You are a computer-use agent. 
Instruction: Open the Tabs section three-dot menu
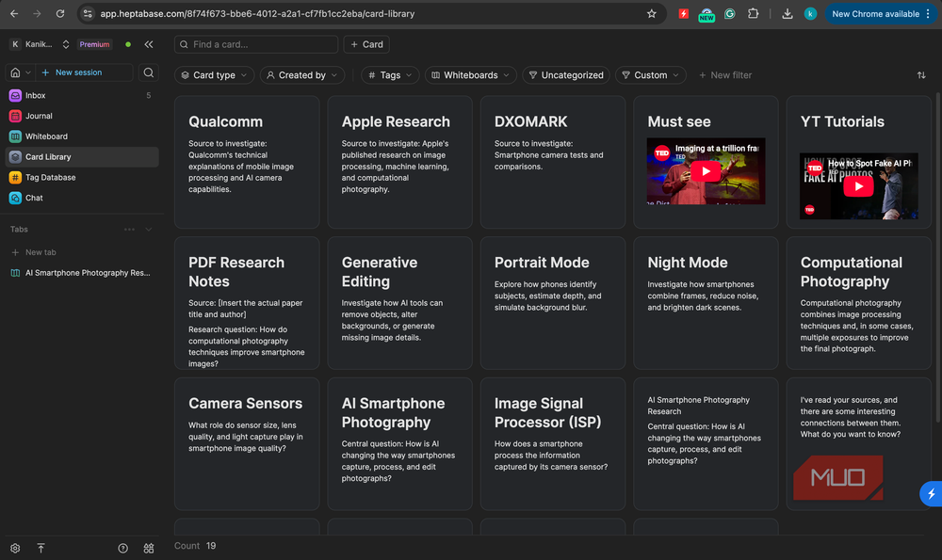click(x=129, y=230)
